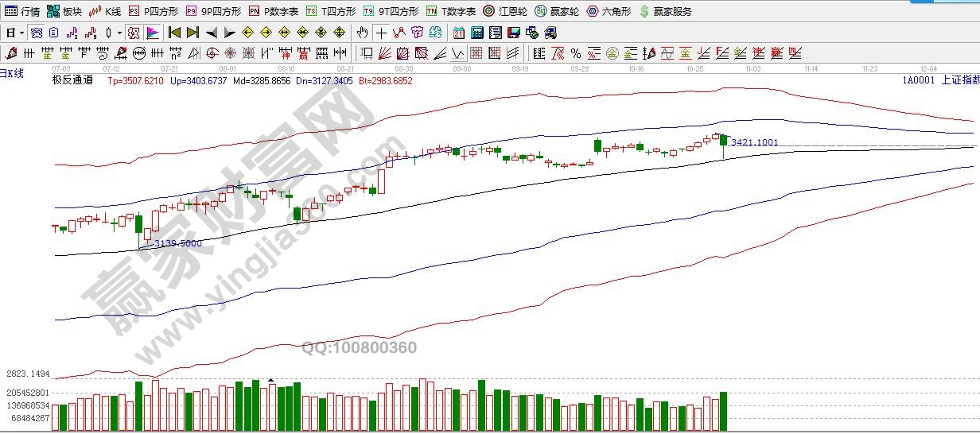Expand the candlestick style dropdown arrow

click(x=119, y=33)
